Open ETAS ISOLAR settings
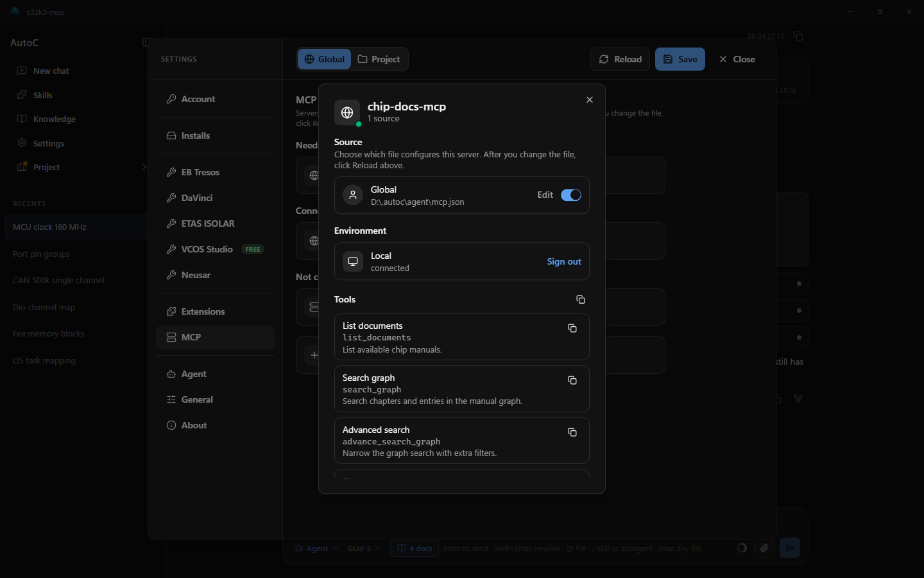Image resolution: width=924 pixels, height=578 pixels. (x=215, y=223)
